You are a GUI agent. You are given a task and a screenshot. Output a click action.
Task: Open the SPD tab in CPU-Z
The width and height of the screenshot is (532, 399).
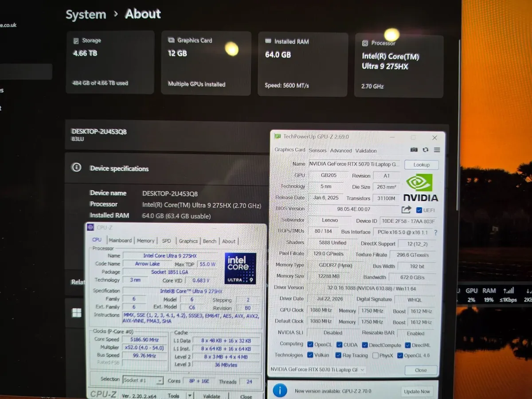point(166,241)
